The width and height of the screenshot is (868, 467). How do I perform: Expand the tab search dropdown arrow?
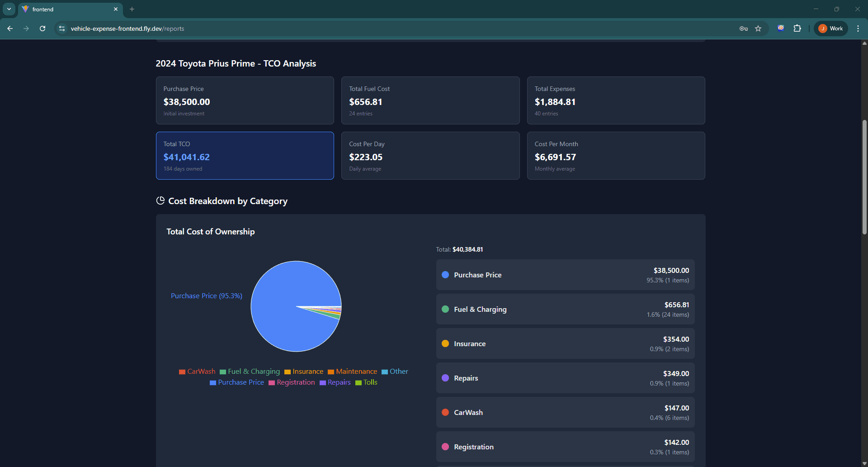pyautogui.click(x=9, y=9)
